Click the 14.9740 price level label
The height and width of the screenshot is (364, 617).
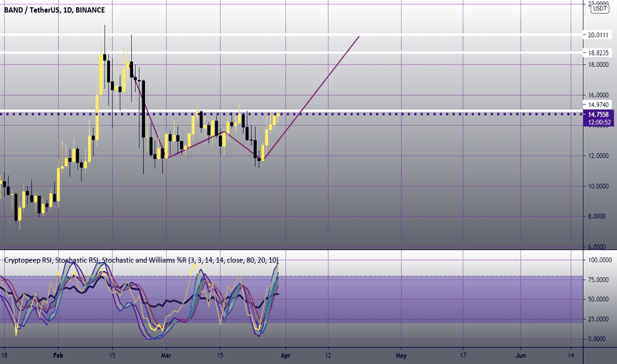(598, 105)
